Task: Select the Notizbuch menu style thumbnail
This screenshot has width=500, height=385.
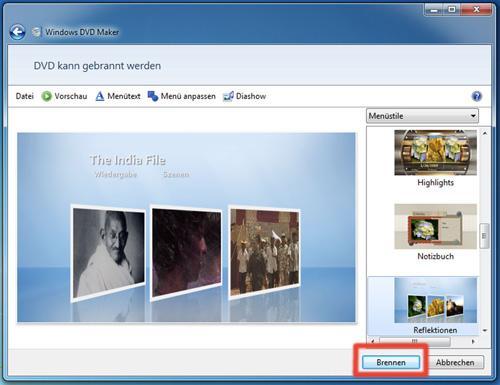Action: tap(435, 226)
